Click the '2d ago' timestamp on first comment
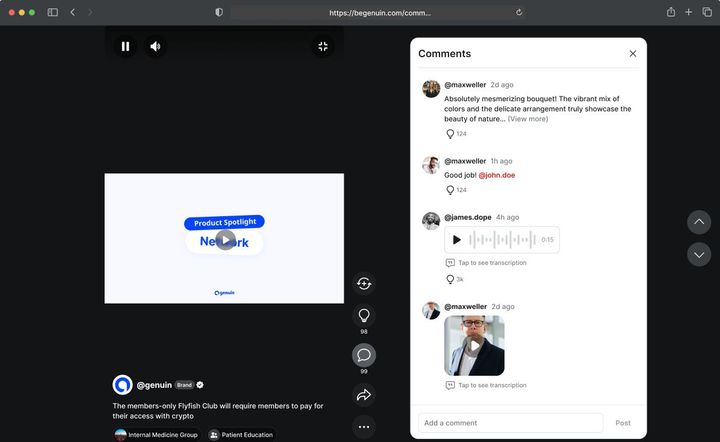 point(502,85)
